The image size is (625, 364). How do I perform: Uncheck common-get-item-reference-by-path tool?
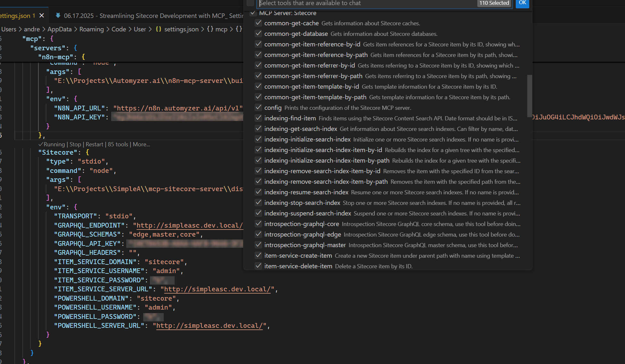pos(258,55)
